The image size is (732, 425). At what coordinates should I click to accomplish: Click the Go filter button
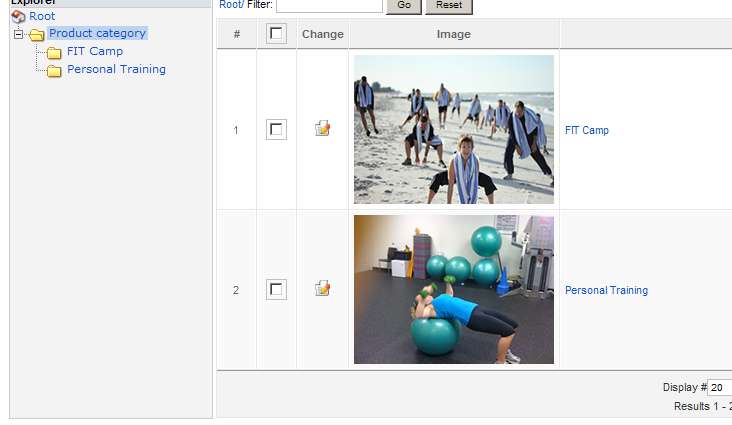[404, 5]
